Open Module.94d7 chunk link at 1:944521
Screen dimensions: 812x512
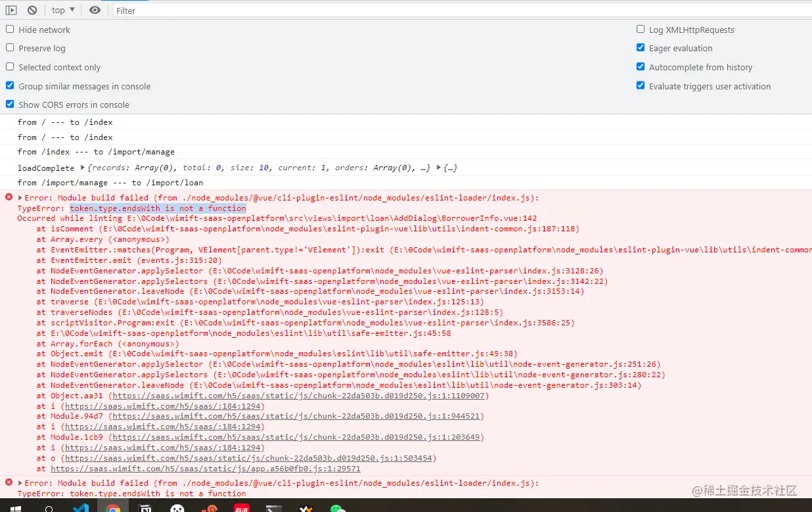(296, 417)
